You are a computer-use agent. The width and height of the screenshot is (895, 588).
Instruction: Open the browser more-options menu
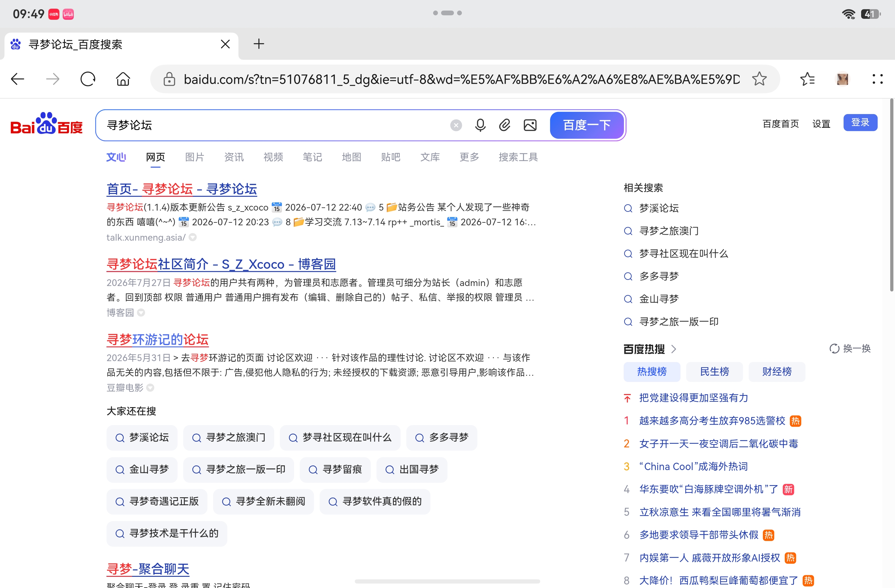pos(877,79)
